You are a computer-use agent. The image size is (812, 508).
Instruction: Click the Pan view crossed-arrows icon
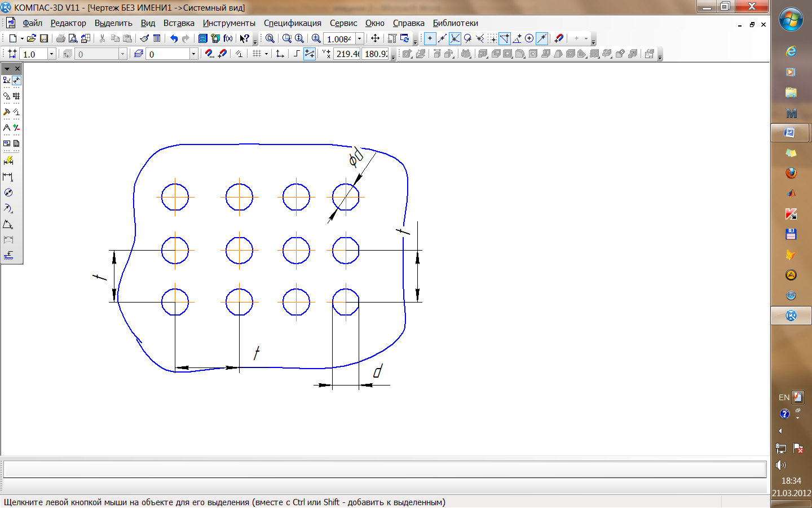click(375, 38)
